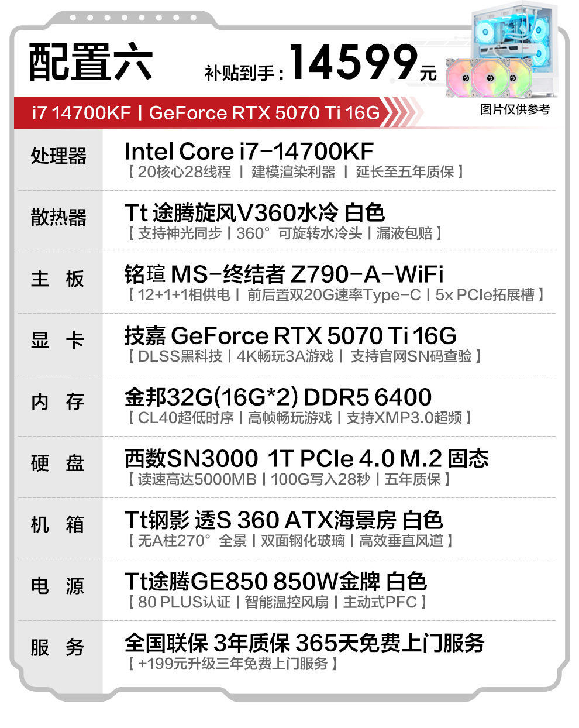Screen dimensions: 579x728
Task: Click the CL40超低时序 description line
Action: [x=299, y=418]
